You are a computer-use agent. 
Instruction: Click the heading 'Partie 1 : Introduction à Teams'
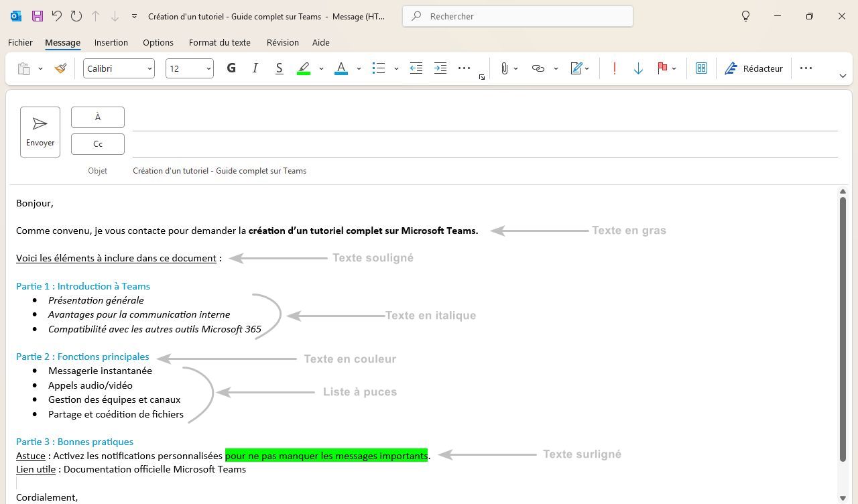(83, 286)
